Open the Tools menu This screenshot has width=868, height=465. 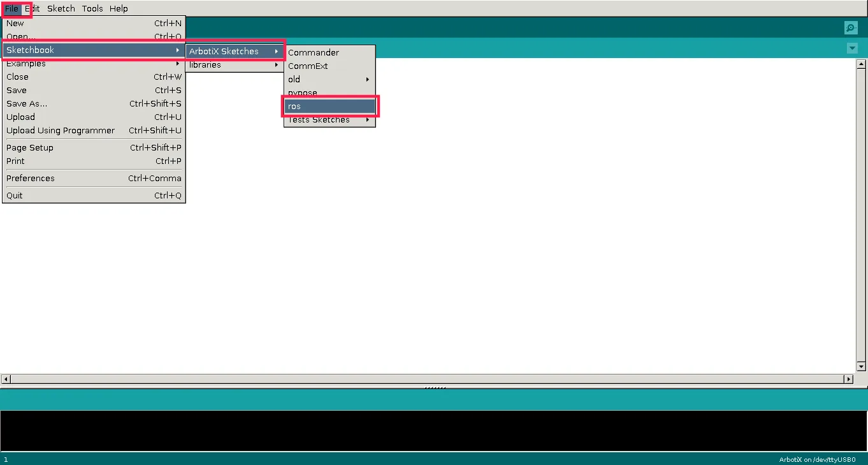point(92,9)
